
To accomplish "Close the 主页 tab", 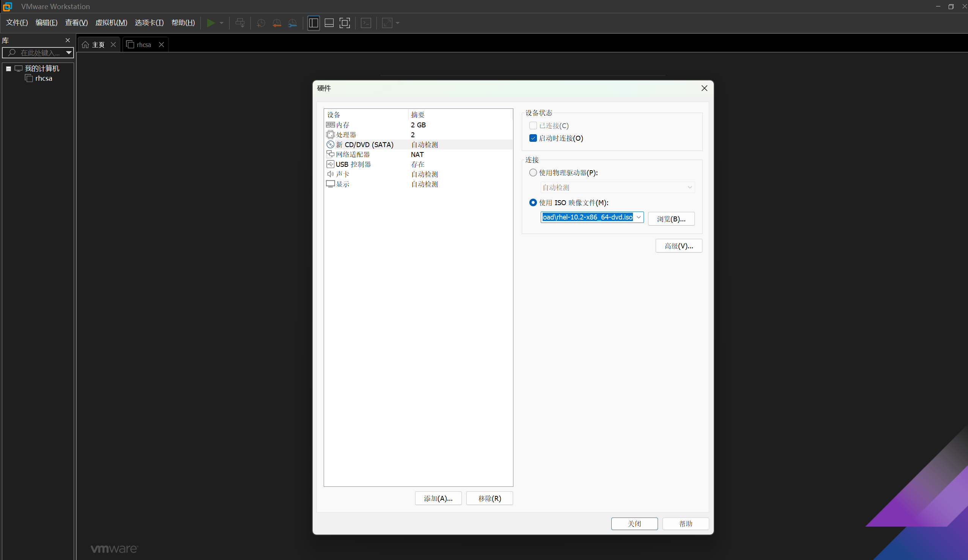I will (113, 44).
